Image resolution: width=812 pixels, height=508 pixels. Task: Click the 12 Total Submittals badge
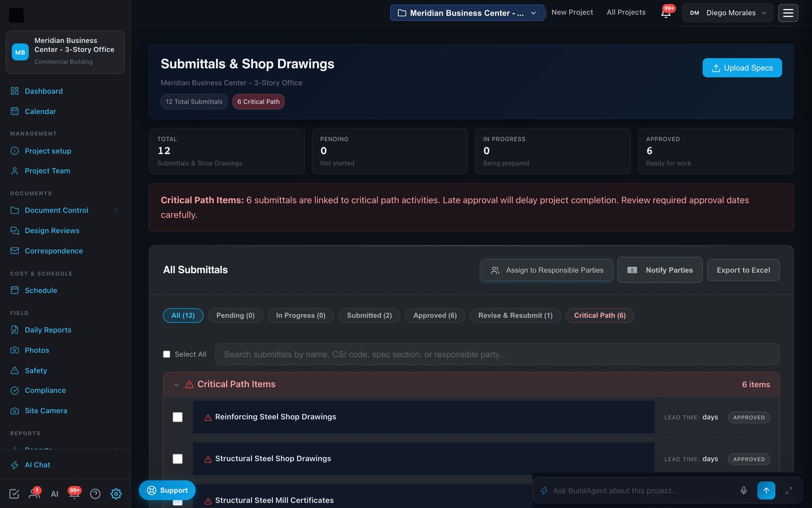point(194,102)
